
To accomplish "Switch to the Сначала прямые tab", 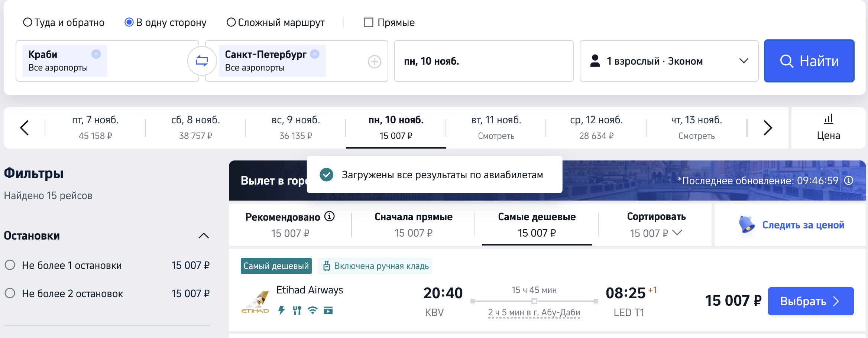I will (x=413, y=224).
